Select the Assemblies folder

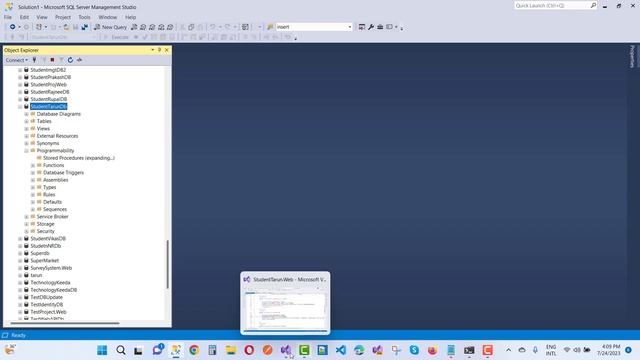point(56,180)
